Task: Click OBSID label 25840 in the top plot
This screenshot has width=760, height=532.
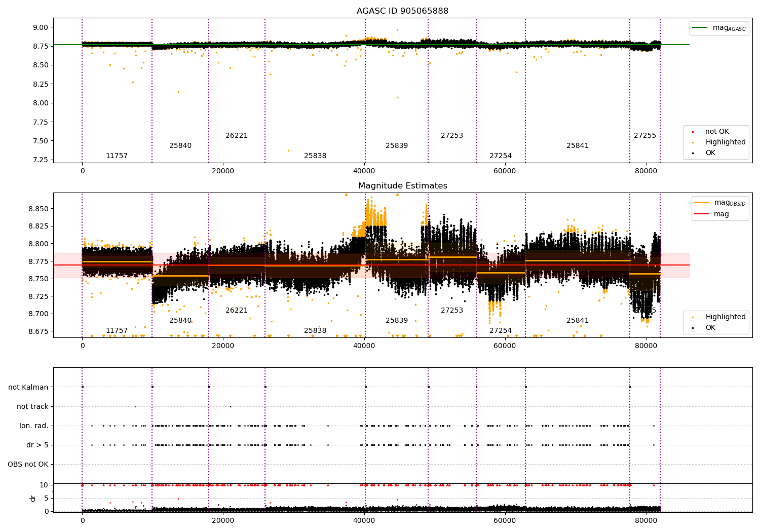Action: click(x=180, y=146)
